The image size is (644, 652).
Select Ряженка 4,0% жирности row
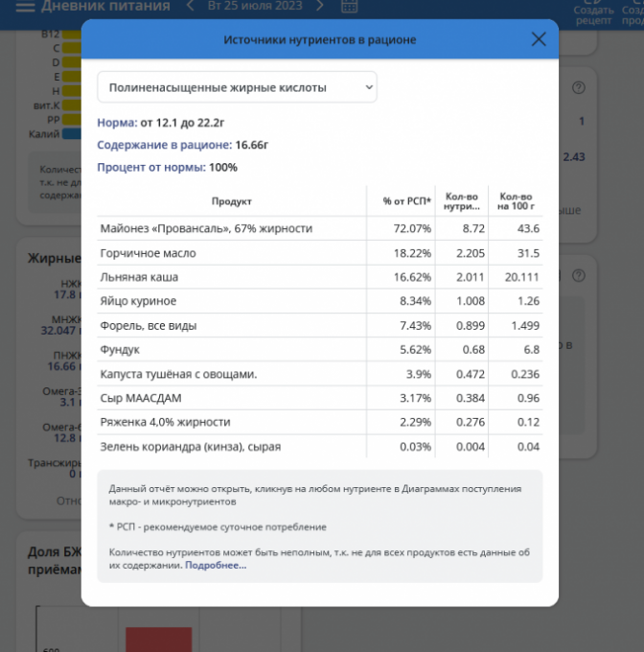(320, 422)
